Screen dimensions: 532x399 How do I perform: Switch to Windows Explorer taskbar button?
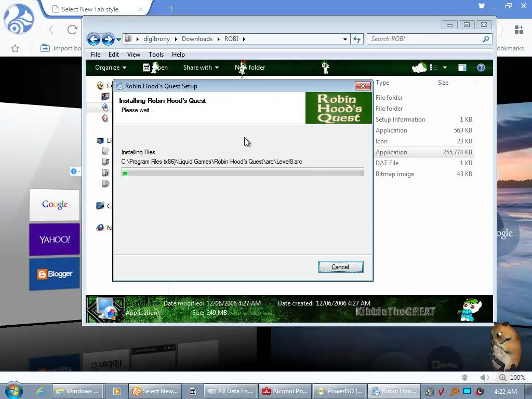click(x=77, y=391)
